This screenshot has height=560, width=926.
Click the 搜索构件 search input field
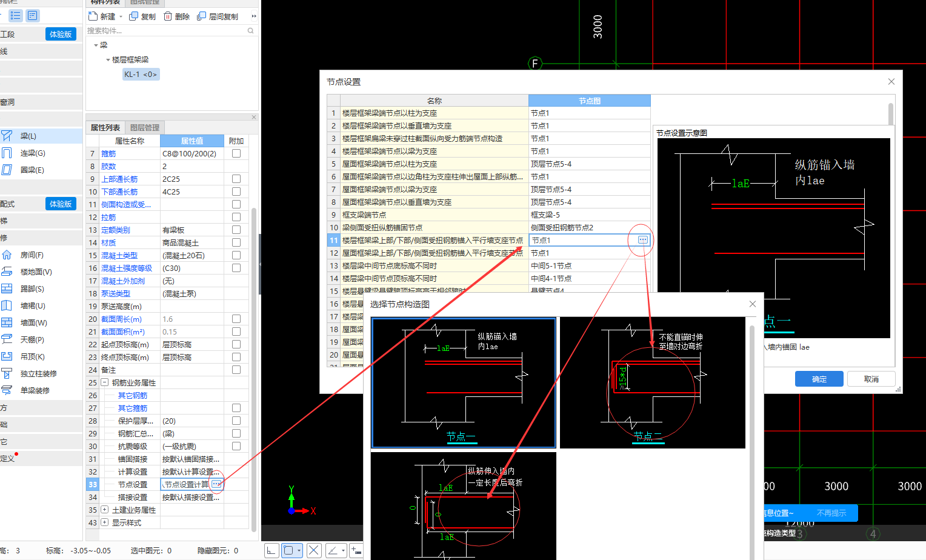pyautogui.click(x=166, y=30)
